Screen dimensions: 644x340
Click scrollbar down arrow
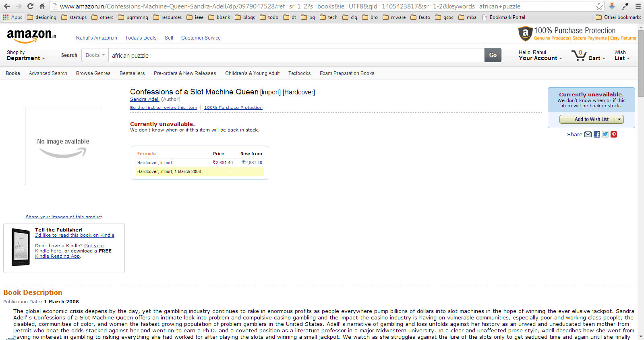tap(641, 337)
